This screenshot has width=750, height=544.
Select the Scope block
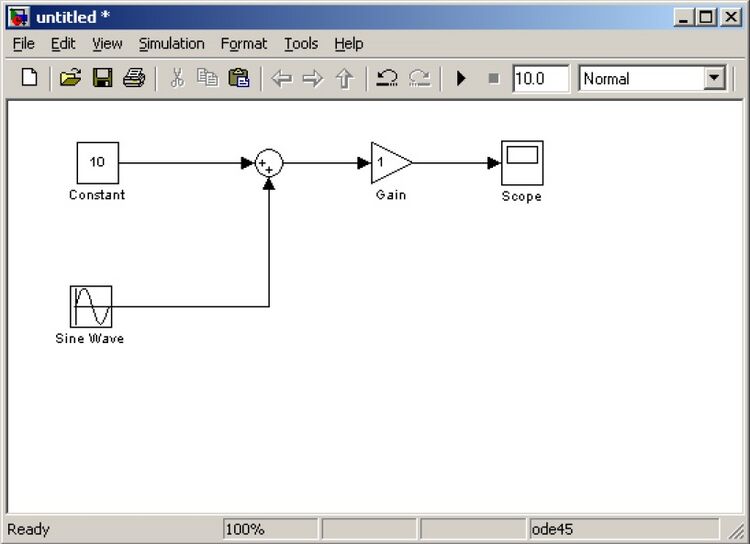[x=522, y=163]
